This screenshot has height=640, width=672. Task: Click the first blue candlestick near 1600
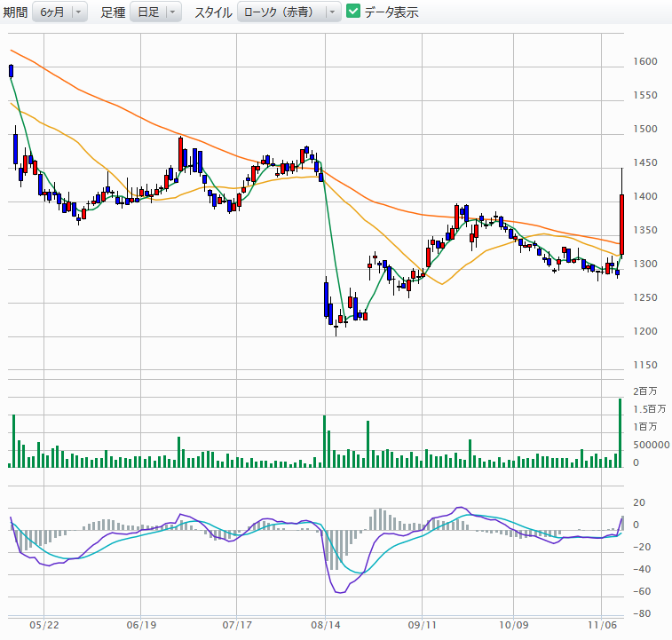(x=12, y=71)
